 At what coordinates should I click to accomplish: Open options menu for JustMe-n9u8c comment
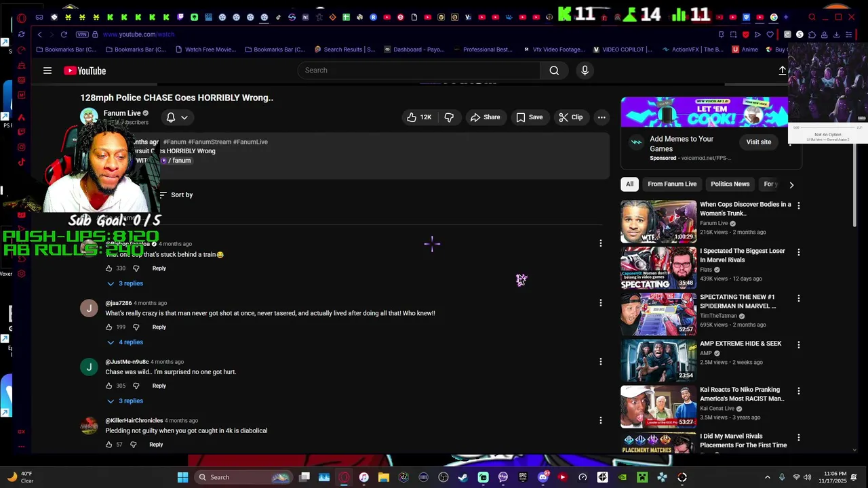tap(600, 362)
